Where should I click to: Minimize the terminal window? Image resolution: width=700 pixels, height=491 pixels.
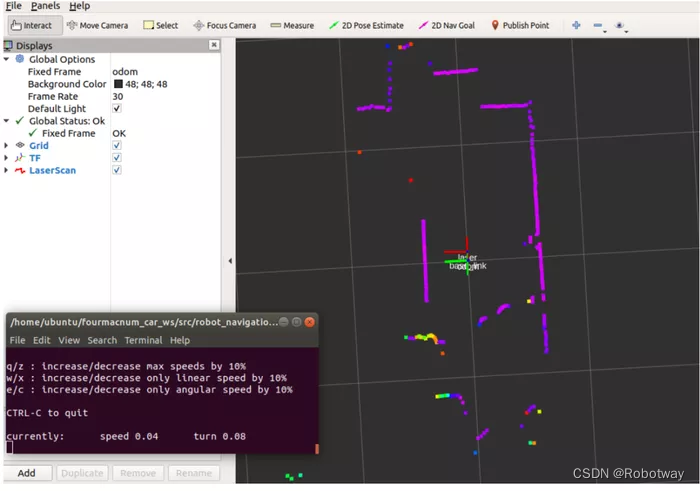click(283, 322)
